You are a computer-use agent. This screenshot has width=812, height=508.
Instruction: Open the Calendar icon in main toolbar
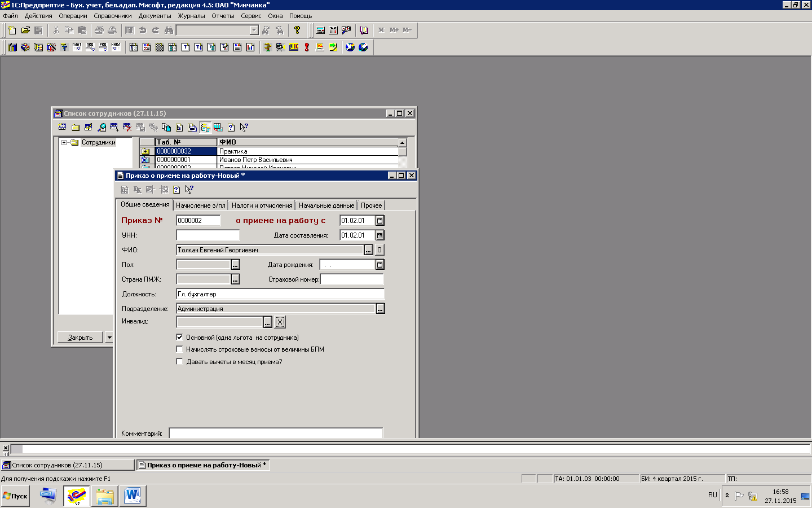coord(333,30)
